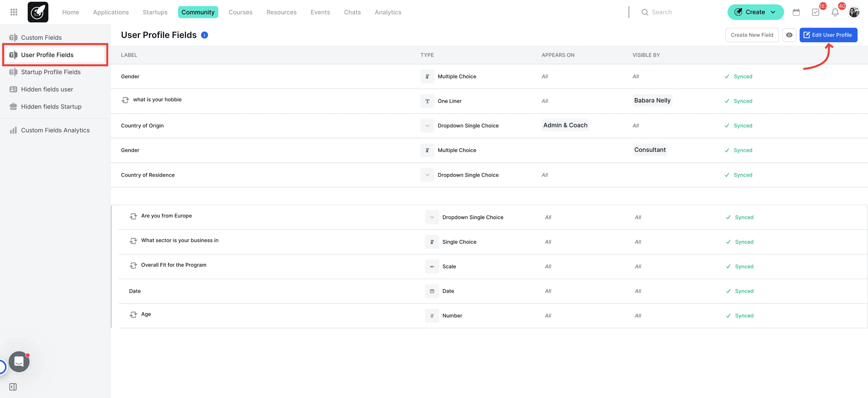Go to the Events tab
The image size is (868, 398).
(x=320, y=12)
